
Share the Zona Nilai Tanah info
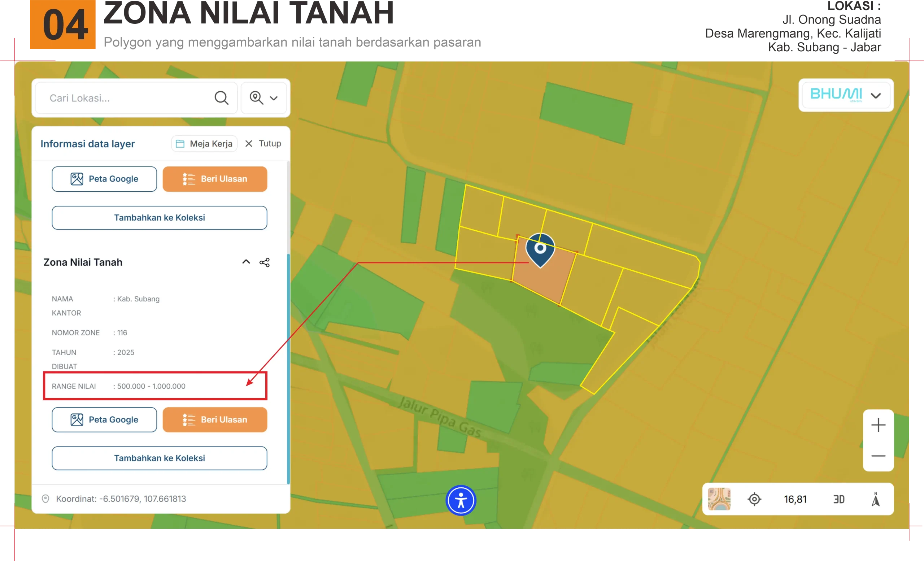tap(264, 262)
